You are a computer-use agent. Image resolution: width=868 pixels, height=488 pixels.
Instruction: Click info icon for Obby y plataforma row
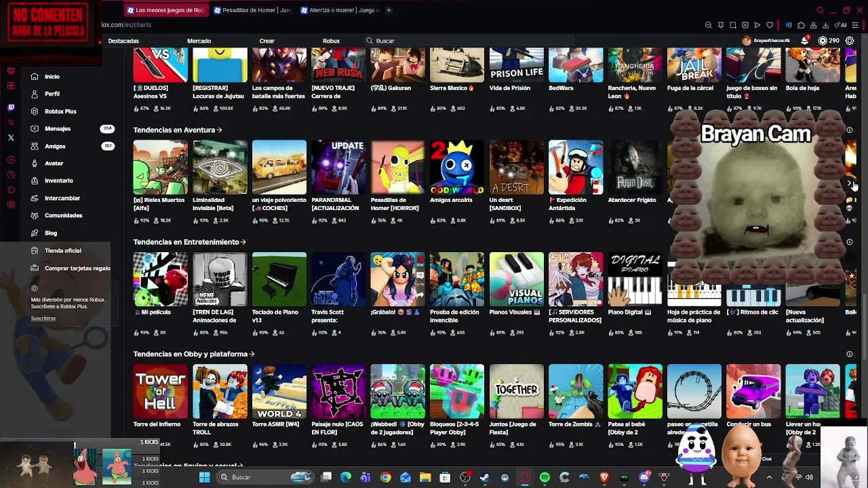[x=850, y=354]
